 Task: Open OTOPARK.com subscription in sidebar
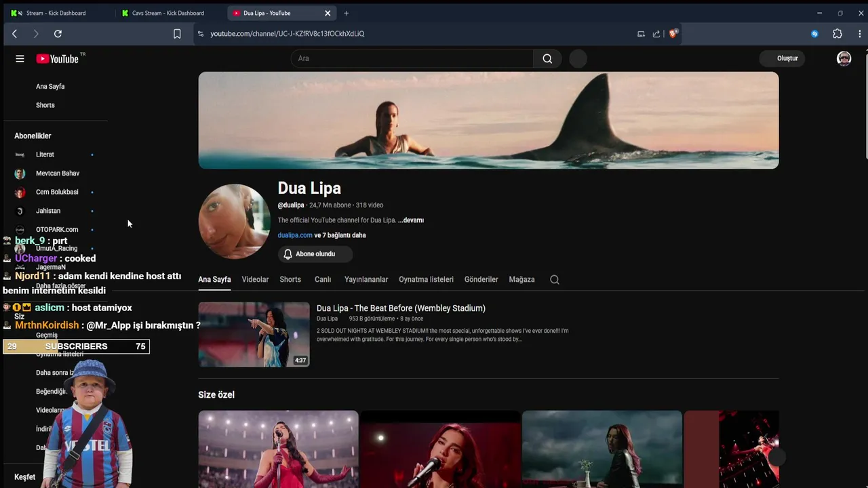[x=56, y=230]
